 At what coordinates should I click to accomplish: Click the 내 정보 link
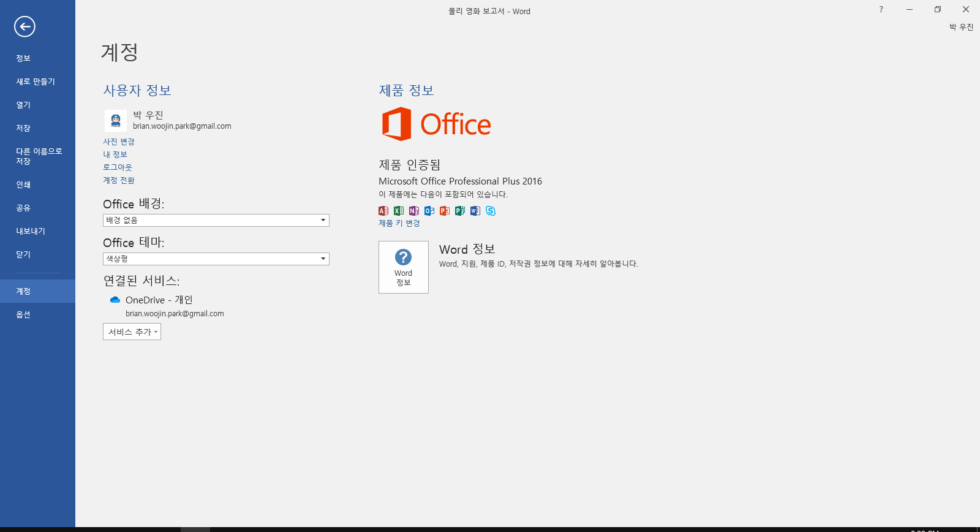pyautogui.click(x=115, y=154)
